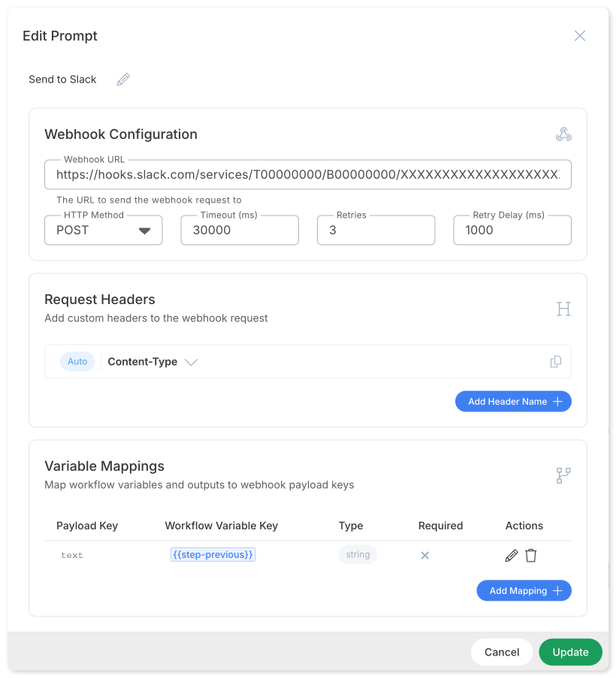Image resolution: width=616 pixels, height=678 pixels.
Task: Delete the text mapping with trash icon
Action: [532, 555]
